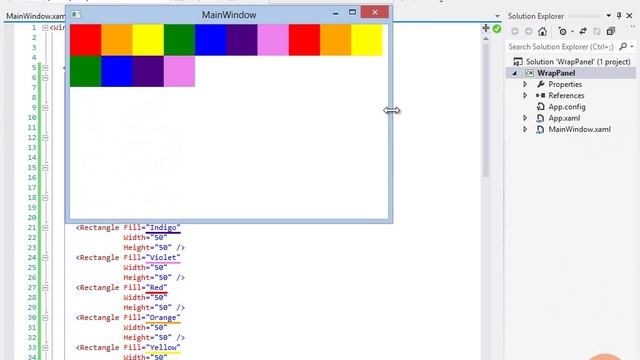This screenshot has width=640, height=360.
Task: Open Solution Explorer window position dropdown arrow
Action: click(609, 16)
